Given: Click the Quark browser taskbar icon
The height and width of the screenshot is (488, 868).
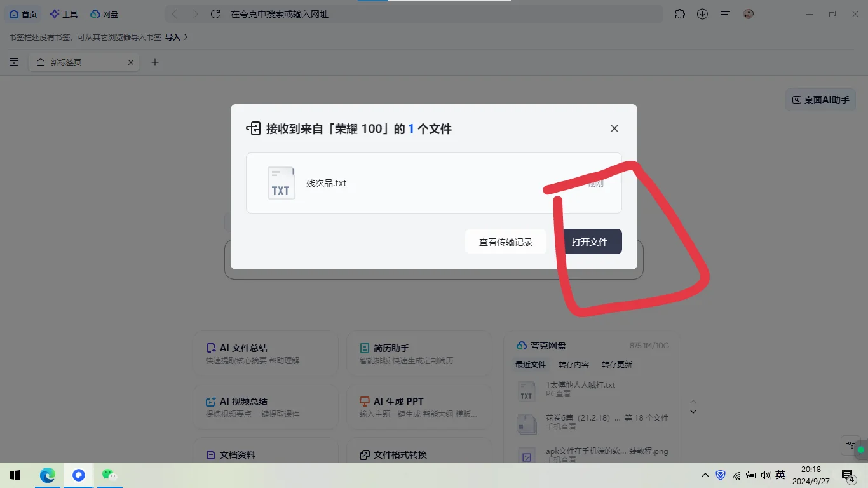Looking at the screenshot, I should pos(79,475).
